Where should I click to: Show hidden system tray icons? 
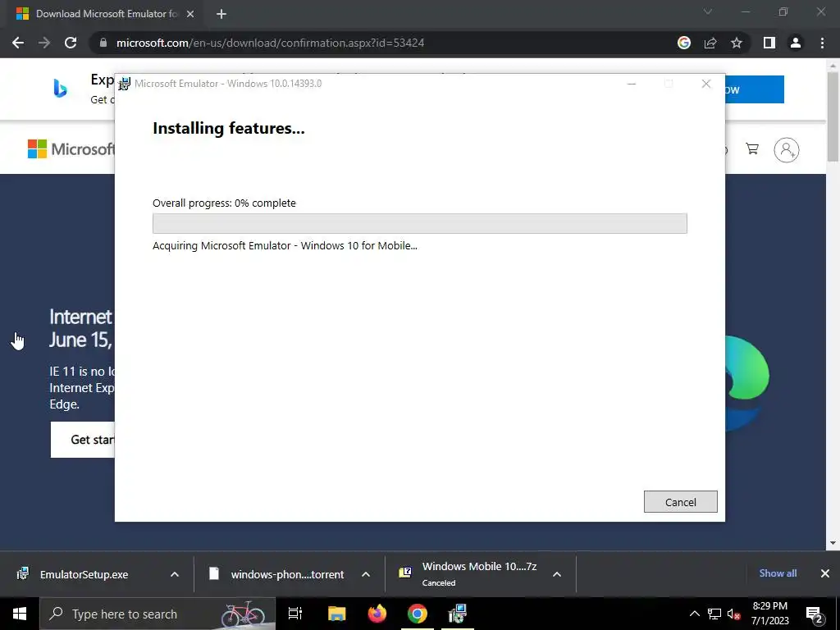point(694,614)
